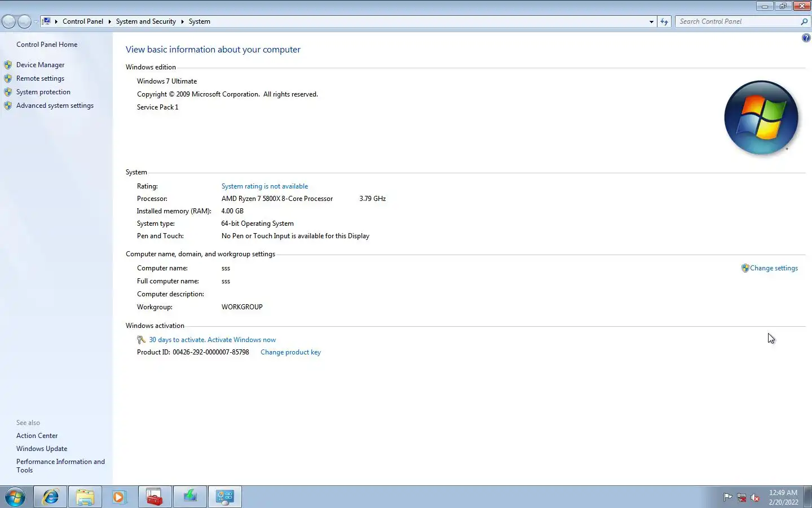
Task: Click shield icon beside Advanced system settings
Action: click(x=8, y=106)
